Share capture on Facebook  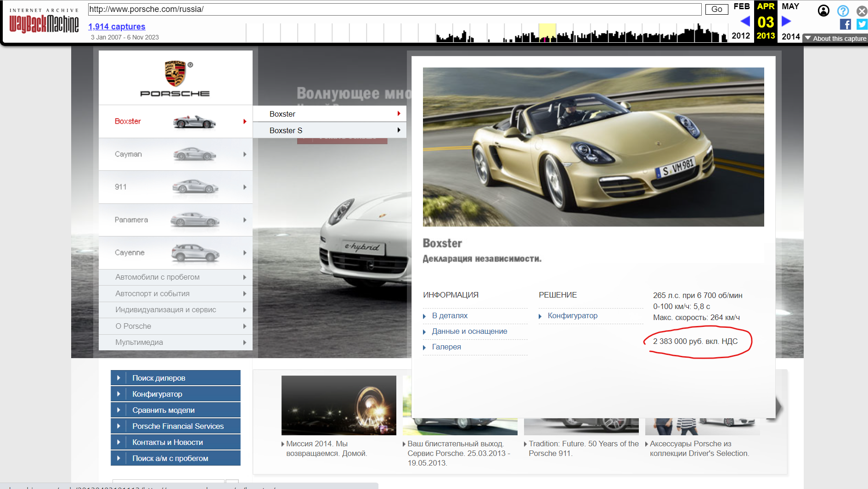pyautogui.click(x=845, y=24)
